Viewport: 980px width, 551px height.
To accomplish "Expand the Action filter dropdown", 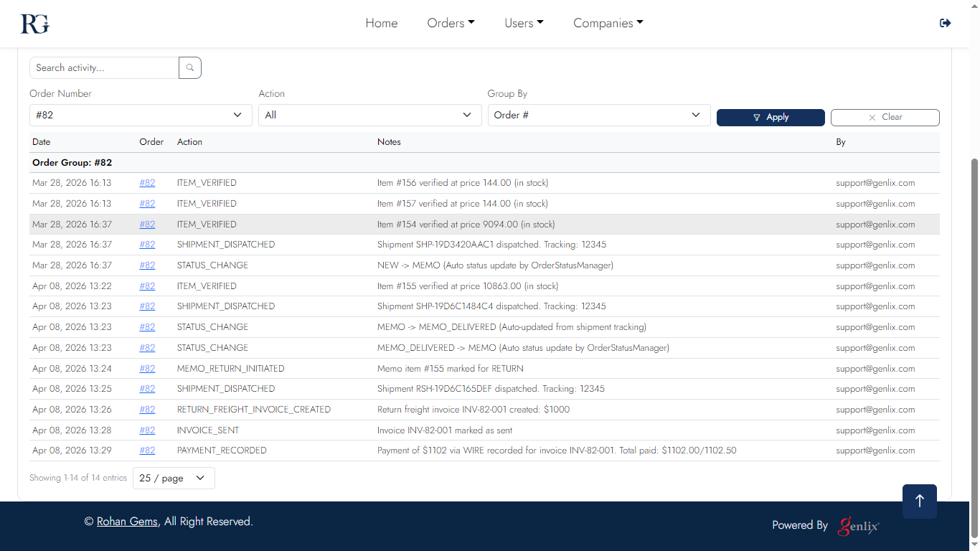I will click(369, 116).
